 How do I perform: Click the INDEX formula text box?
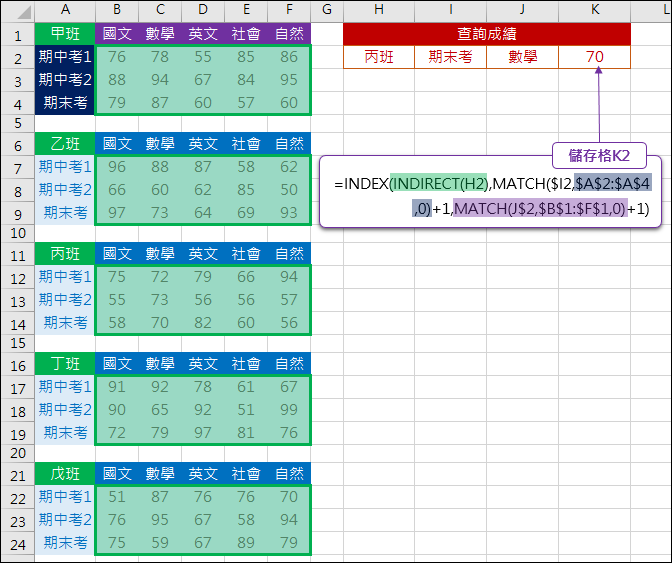coord(491,192)
